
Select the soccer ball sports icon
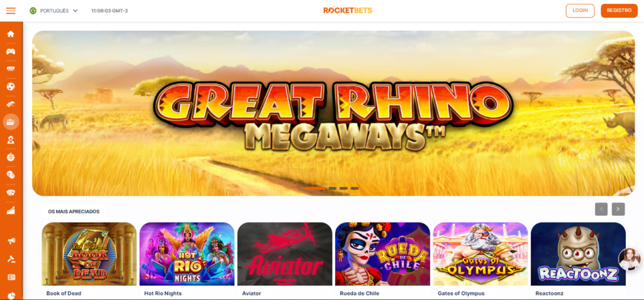pyautogui.click(x=11, y=87)
